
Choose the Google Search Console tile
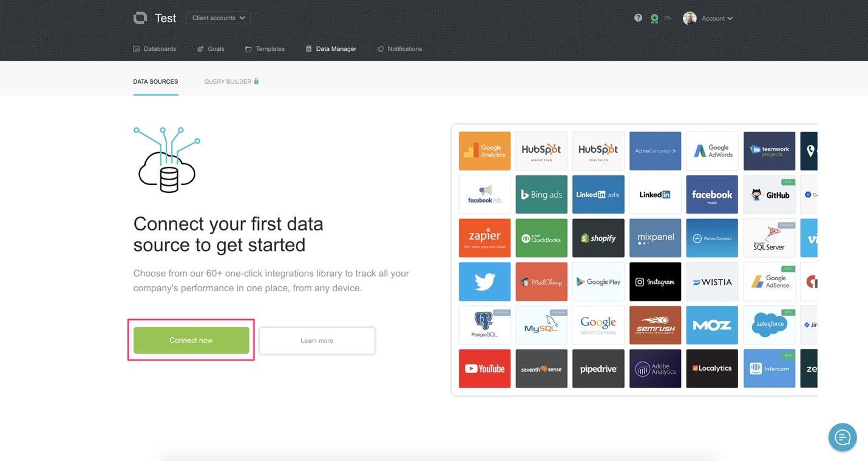tap(598, 325)
